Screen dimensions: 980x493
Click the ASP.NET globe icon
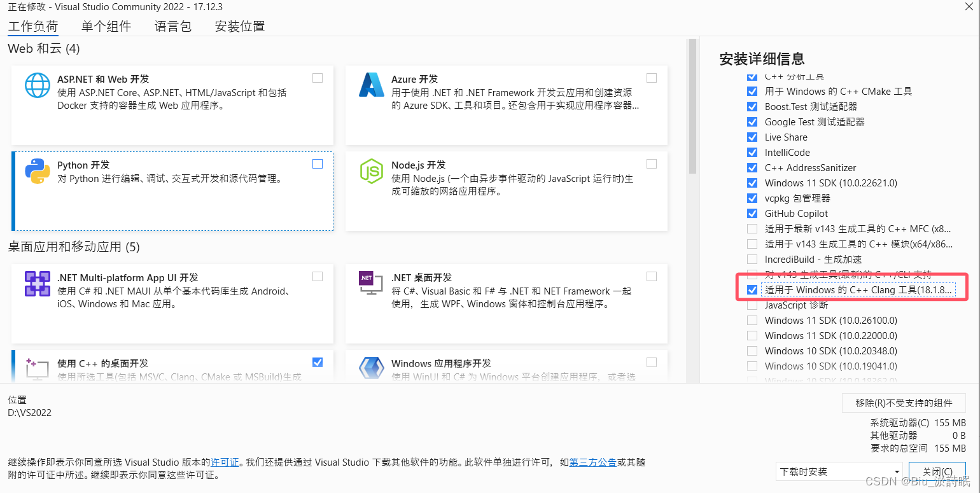pos(38,85)
